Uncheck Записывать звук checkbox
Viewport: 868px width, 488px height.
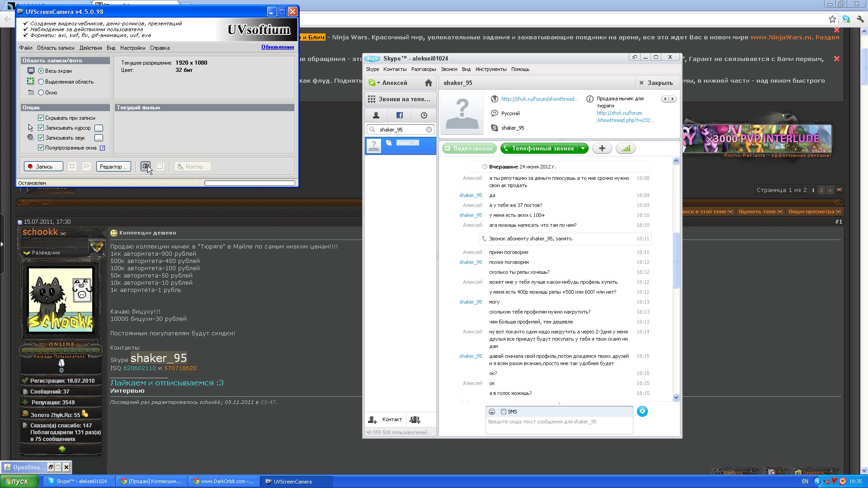point(41,138)
